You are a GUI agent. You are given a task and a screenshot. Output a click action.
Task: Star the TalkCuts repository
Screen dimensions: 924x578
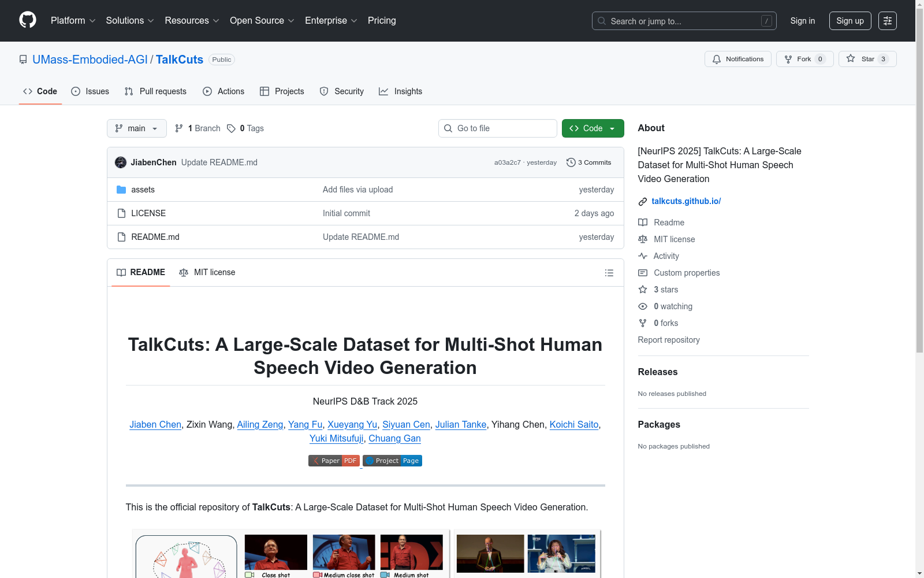[867, 59]
